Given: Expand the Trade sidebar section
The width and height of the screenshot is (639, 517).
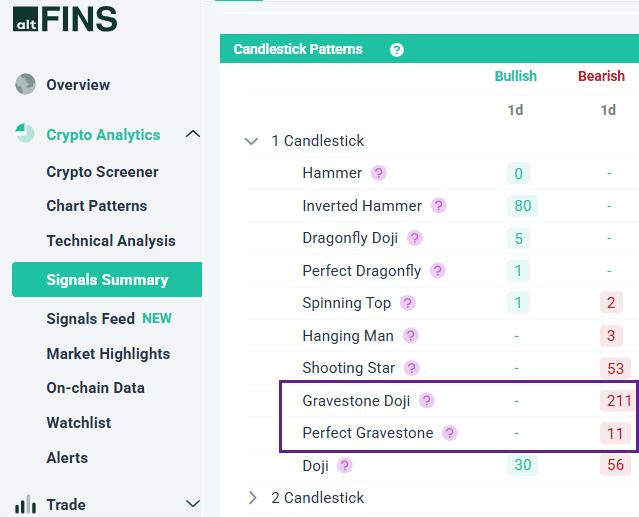Looking at the screenshot, I should 193,505.
